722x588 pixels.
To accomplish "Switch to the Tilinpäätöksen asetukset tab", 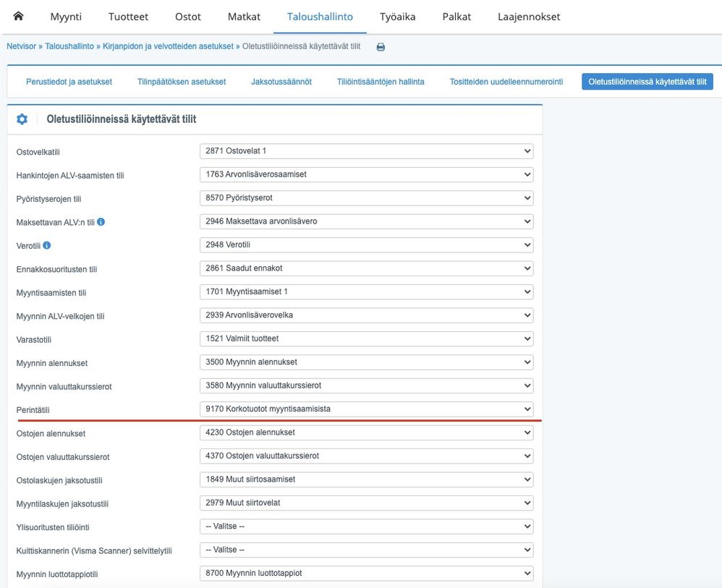I will (182, 82).
